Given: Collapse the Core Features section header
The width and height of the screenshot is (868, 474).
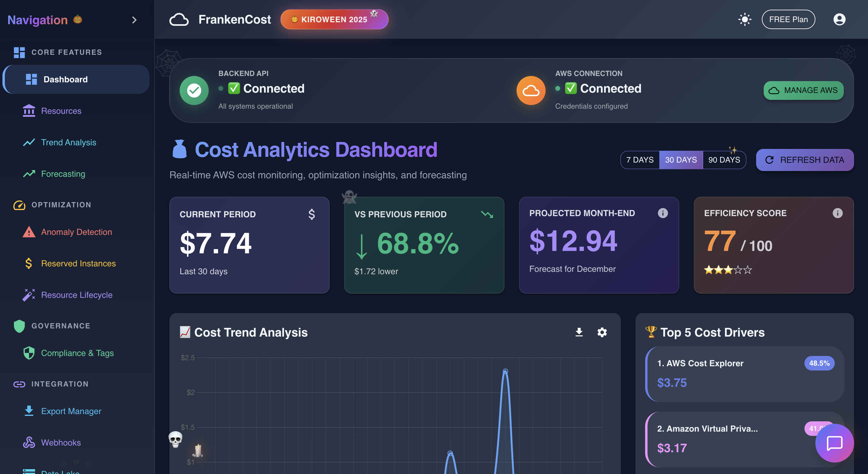Looking at the screenshot, I should [66, 52].
